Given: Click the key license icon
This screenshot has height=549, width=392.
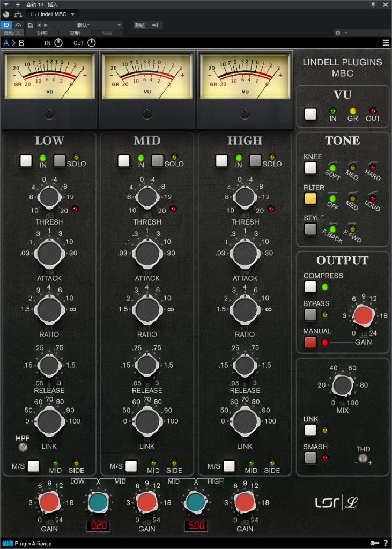Looking at the screenshot, I should 375,543.
